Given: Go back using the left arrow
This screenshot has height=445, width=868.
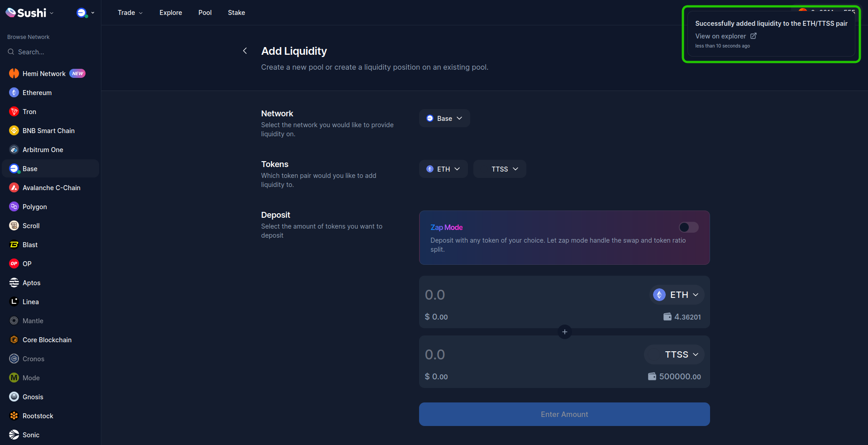Looking at the screenshot, I should click(245, 51).
